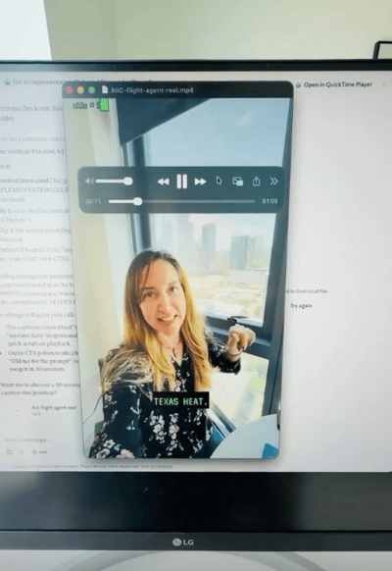The width and height of the screenshot is (392, 571).
Task: Click the plus attachment icon
Action: (22, 451)
